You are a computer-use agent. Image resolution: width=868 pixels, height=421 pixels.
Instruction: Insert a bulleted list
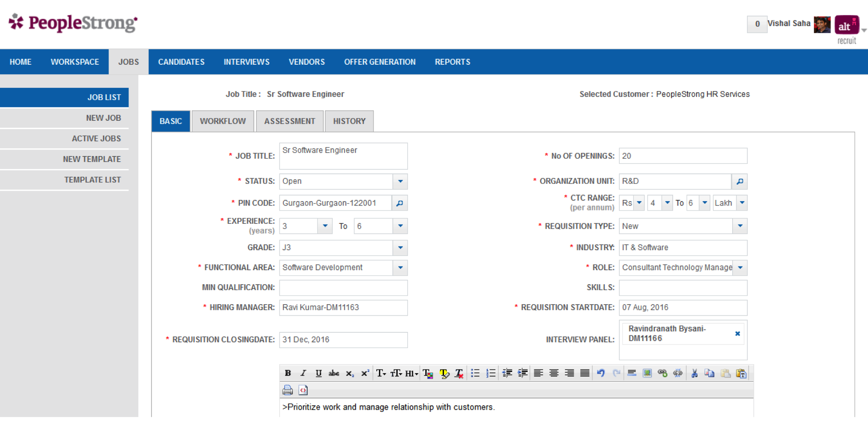[476, 373]
